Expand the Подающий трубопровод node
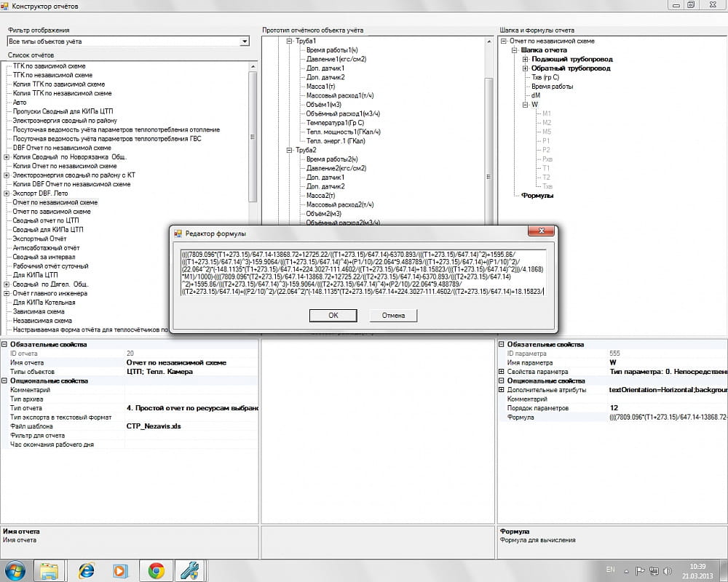 click(525, 59)
